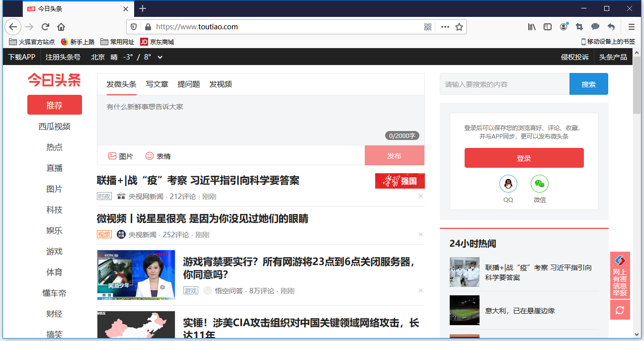Open the 游戏 channel in sidebar
The height and width of the screenshot is (341, 644).
(55, 252)
